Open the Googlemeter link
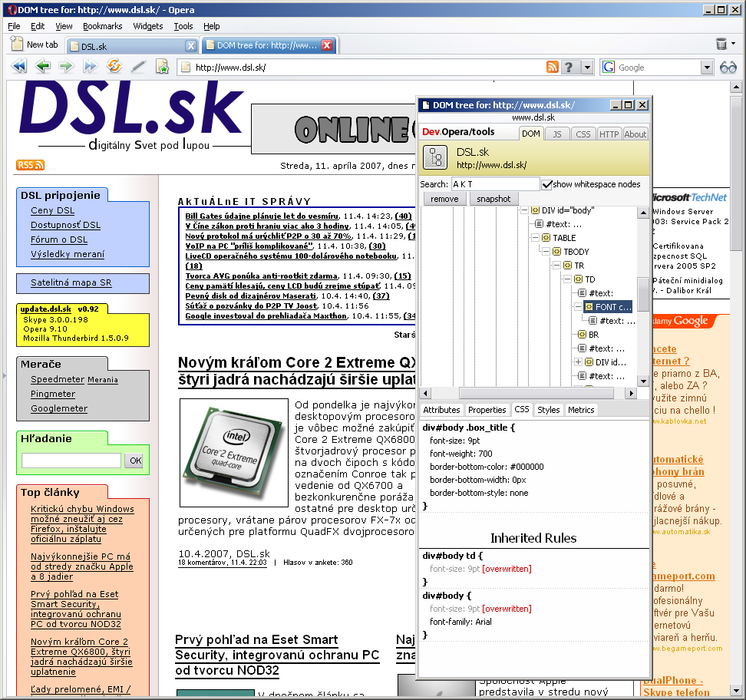Screen dimensions: 746x700 [59, 408]
